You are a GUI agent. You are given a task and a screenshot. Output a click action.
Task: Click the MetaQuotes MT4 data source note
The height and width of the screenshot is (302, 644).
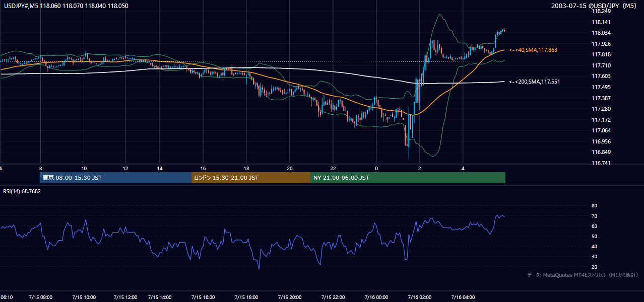(582, 275)
